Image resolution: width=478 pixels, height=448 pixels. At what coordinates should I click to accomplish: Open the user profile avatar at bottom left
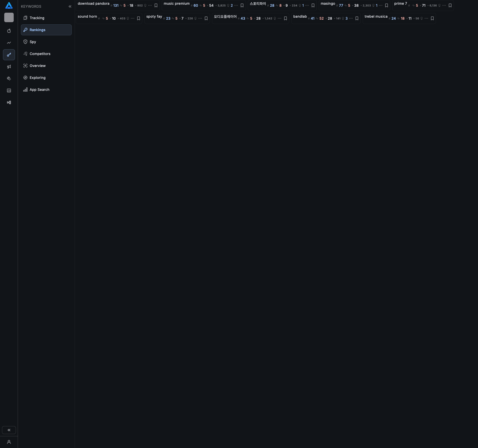(x=9, y=442)
